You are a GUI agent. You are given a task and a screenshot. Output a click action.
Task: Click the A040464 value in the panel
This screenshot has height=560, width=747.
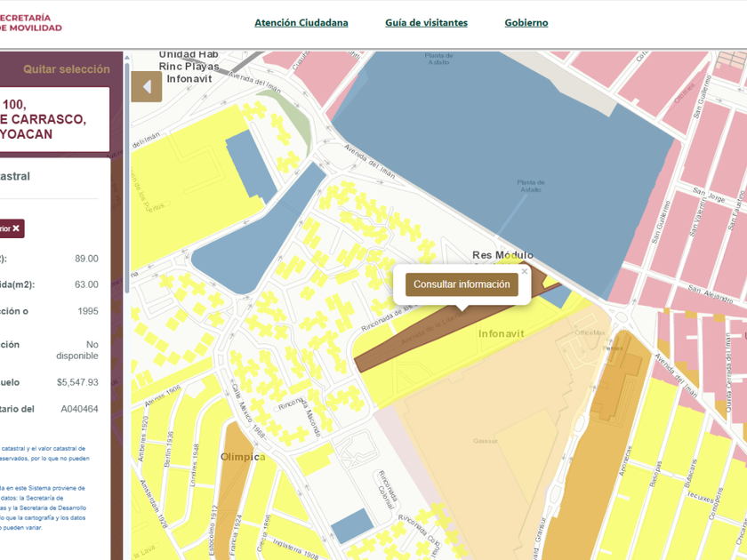pos(79,409)
